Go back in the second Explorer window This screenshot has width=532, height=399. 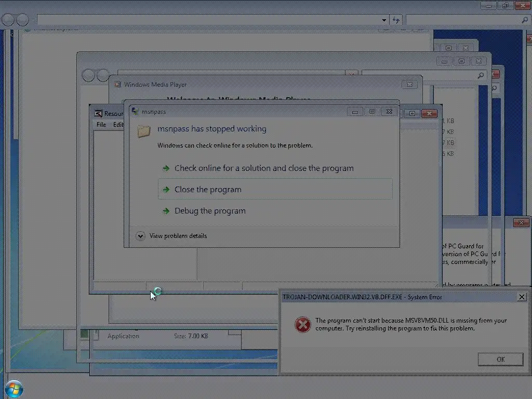(x=88, y=75)
